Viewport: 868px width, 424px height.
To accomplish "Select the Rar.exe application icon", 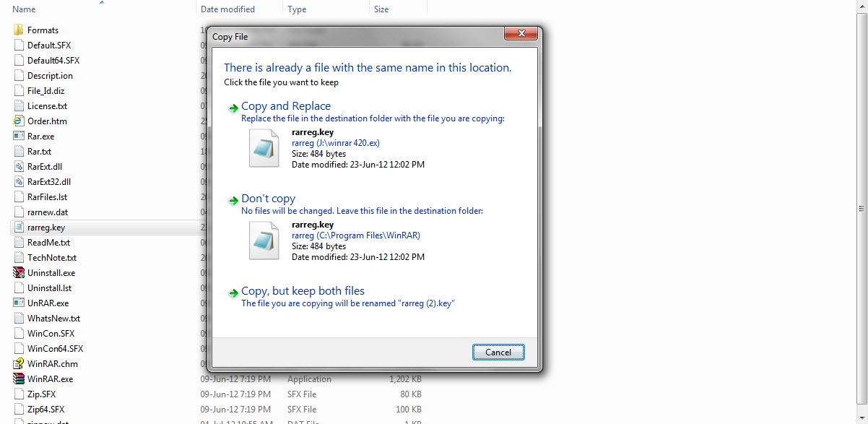I will (x=19, y=136).
